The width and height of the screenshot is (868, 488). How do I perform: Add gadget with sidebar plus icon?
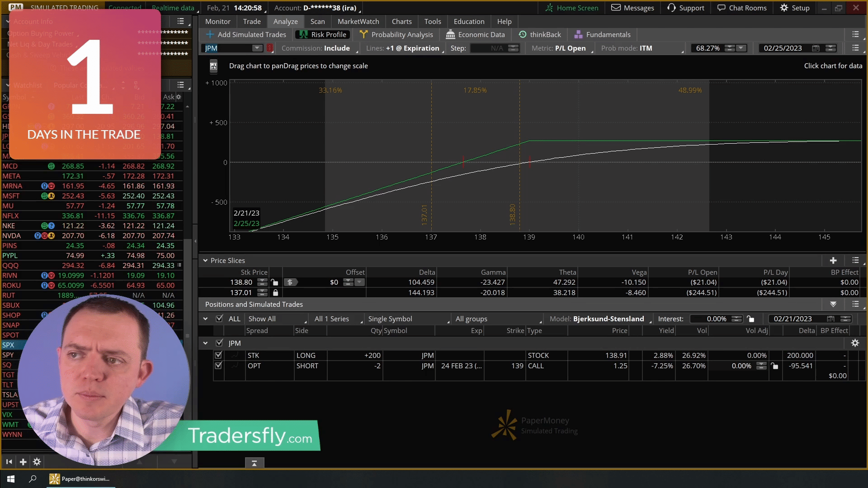23,462
